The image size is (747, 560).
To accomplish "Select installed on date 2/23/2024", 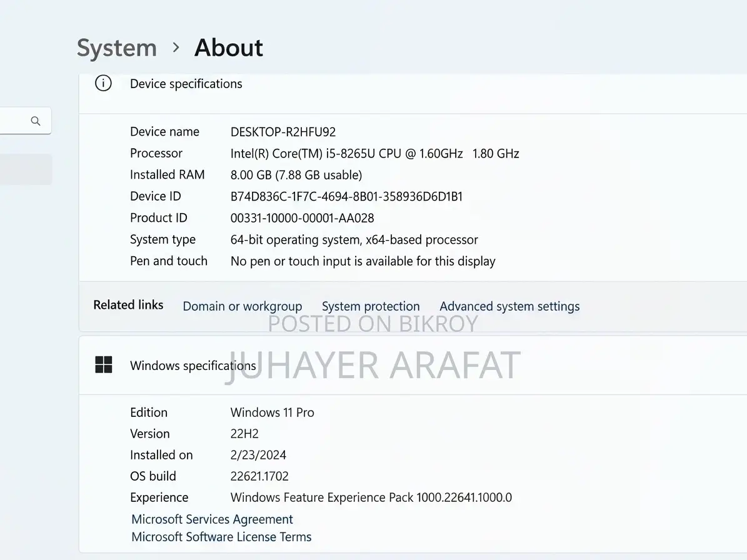I will pos(258,455).
